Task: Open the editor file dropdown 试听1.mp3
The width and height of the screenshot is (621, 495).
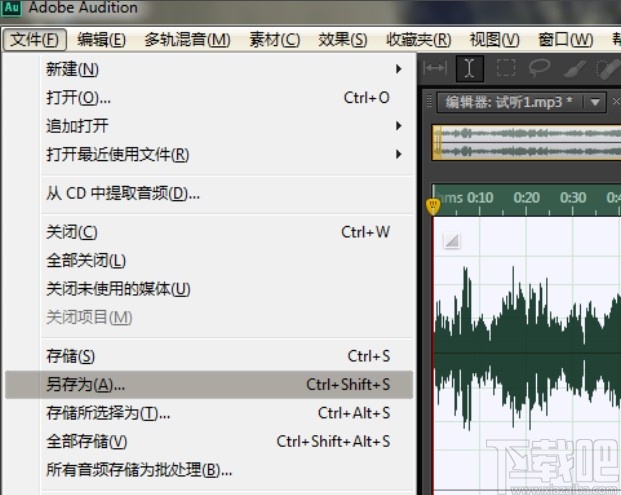Action: [594, 103]
